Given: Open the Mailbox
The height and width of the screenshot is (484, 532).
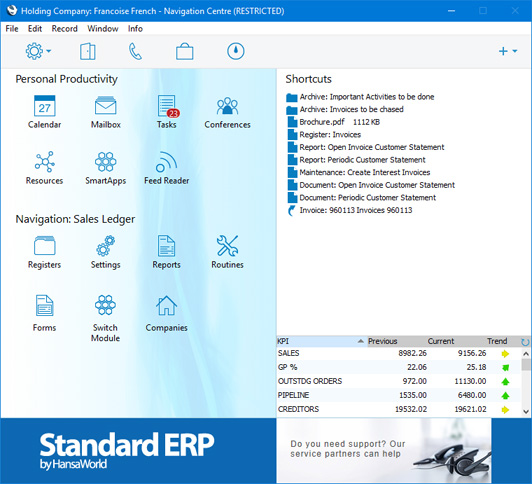Looking at the screenshot, I should pos(106,106).
